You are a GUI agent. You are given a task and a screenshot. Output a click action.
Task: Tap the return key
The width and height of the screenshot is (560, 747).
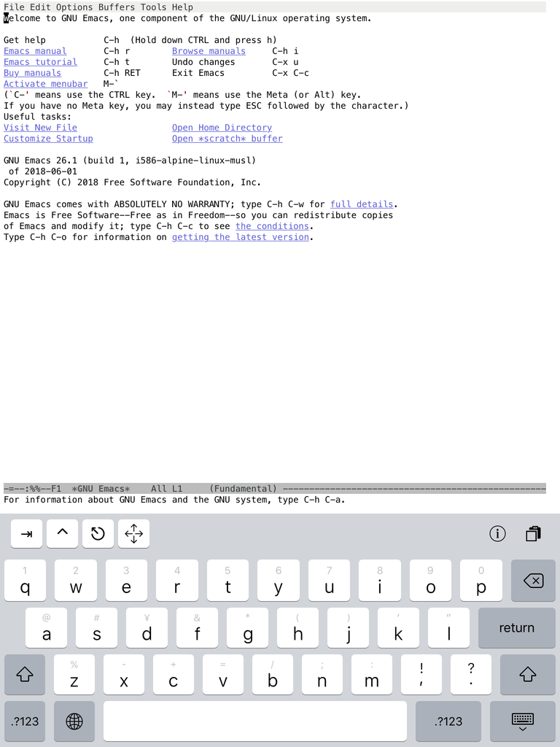click(517, 628)
